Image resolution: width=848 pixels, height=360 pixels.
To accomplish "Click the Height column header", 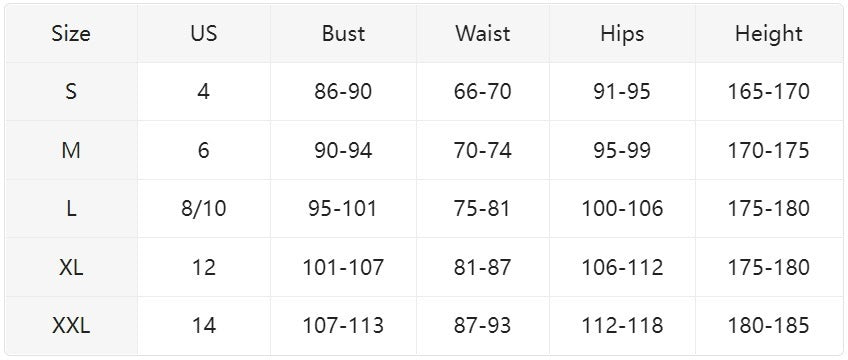I will click(768, 34).
